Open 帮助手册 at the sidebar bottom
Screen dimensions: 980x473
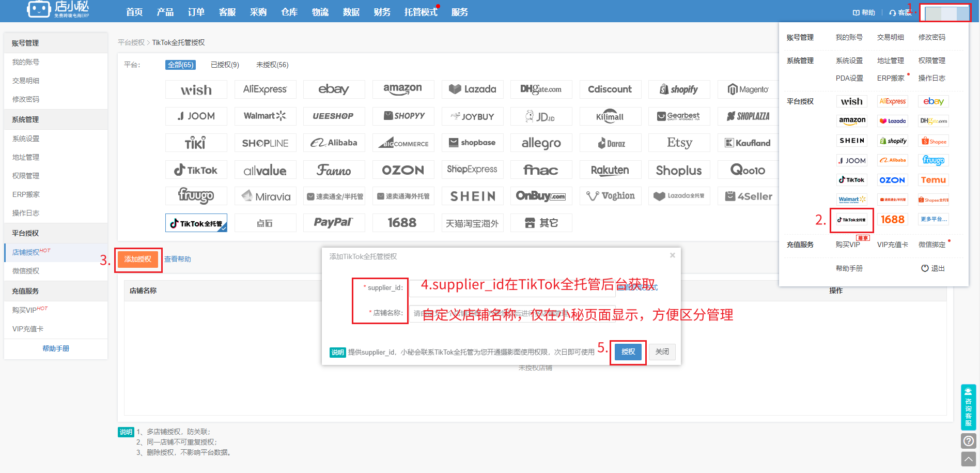point(56,348)
